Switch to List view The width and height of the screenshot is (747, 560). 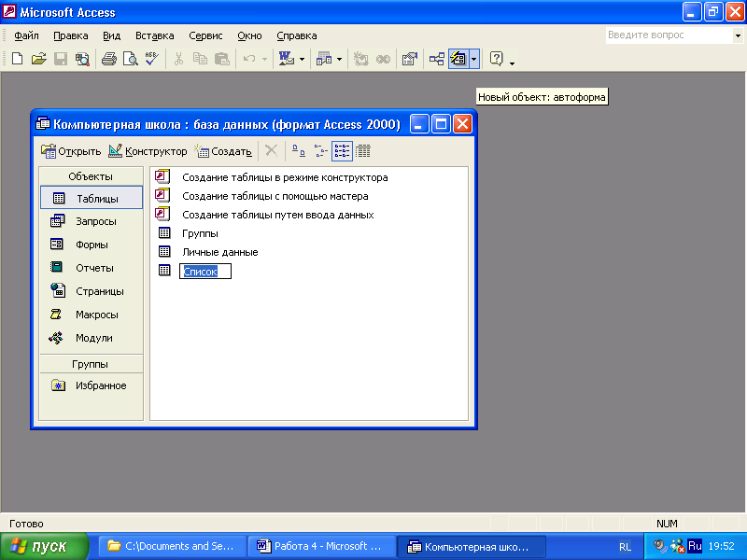pyautogui.click(x=342, y=151)
